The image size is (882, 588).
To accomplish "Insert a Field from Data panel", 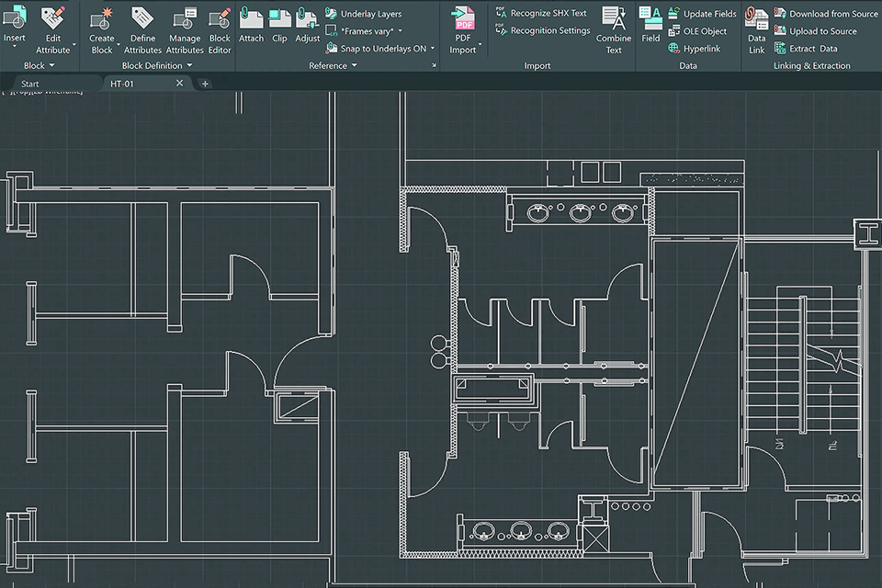I will coord(650,24).
